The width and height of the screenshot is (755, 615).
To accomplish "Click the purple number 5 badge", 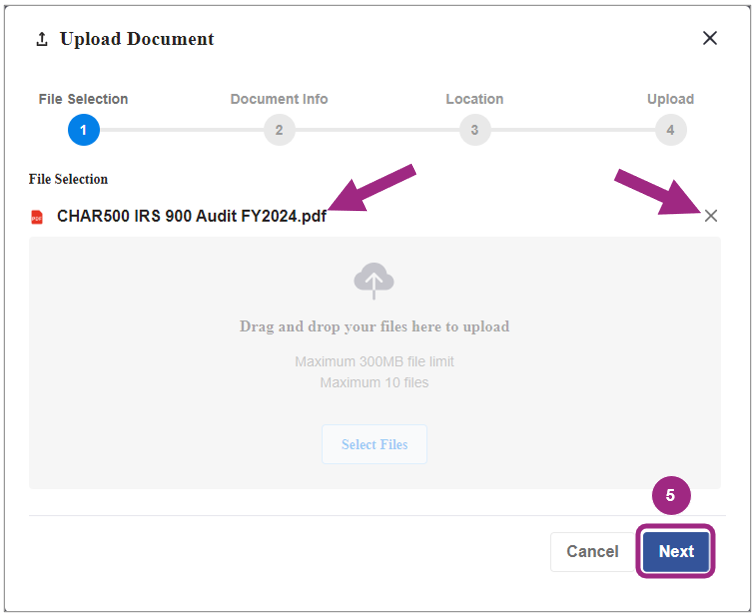I will 671,496.
